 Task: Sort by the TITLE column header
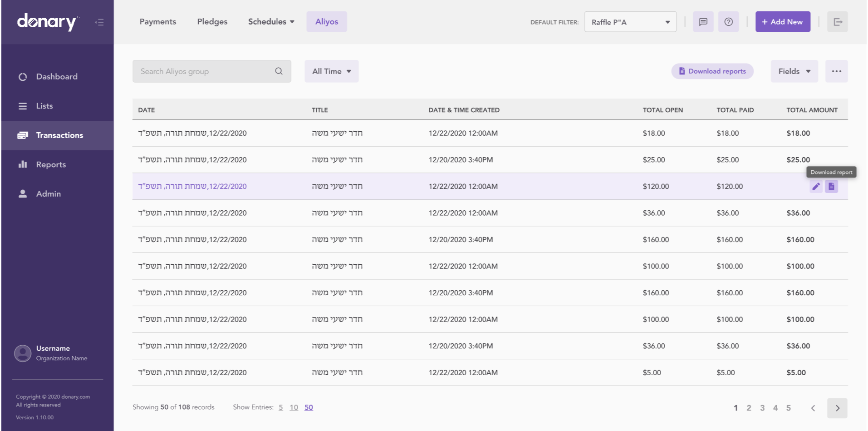pos(319,110)
